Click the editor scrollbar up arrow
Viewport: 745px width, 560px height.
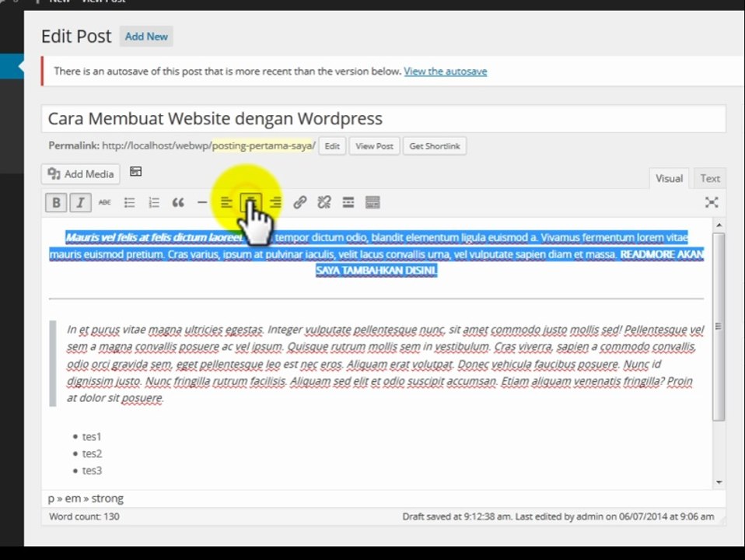pyautogui.click(x=719, y=225)
